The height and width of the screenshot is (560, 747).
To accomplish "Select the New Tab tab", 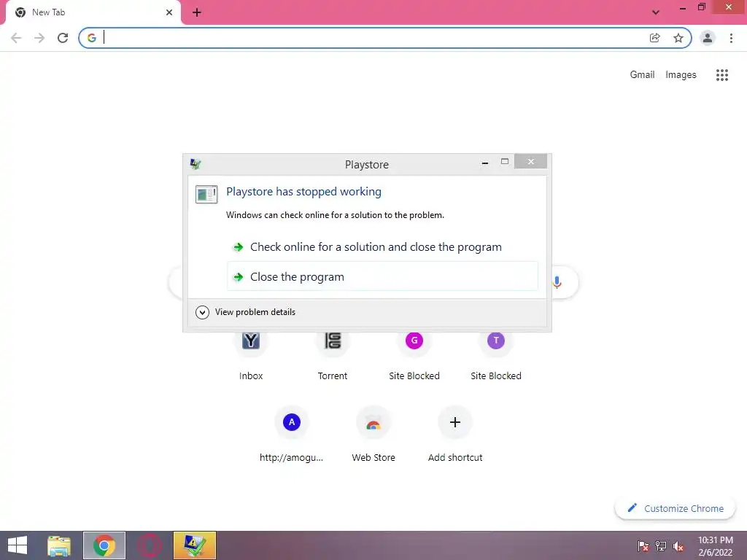I will [94, 12].
